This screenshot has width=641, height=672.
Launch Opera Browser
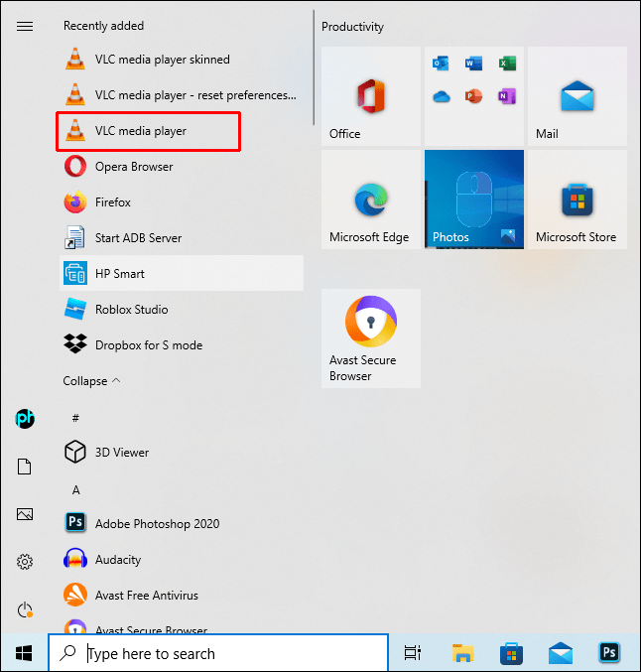tap(182, 167)
